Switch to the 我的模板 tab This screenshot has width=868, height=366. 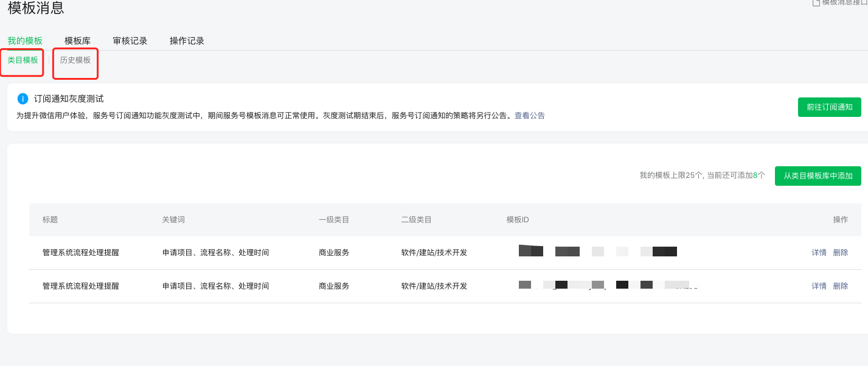point(25,41)
